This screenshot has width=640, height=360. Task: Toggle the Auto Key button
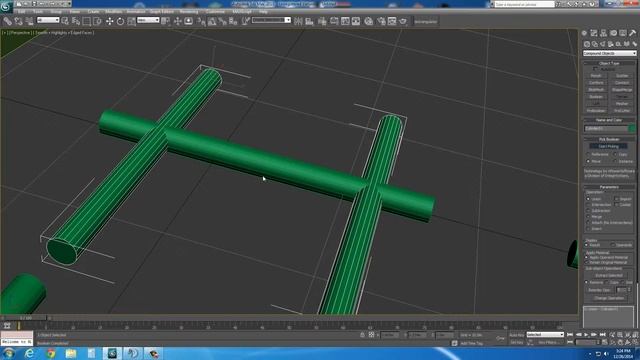coord(516,335)
